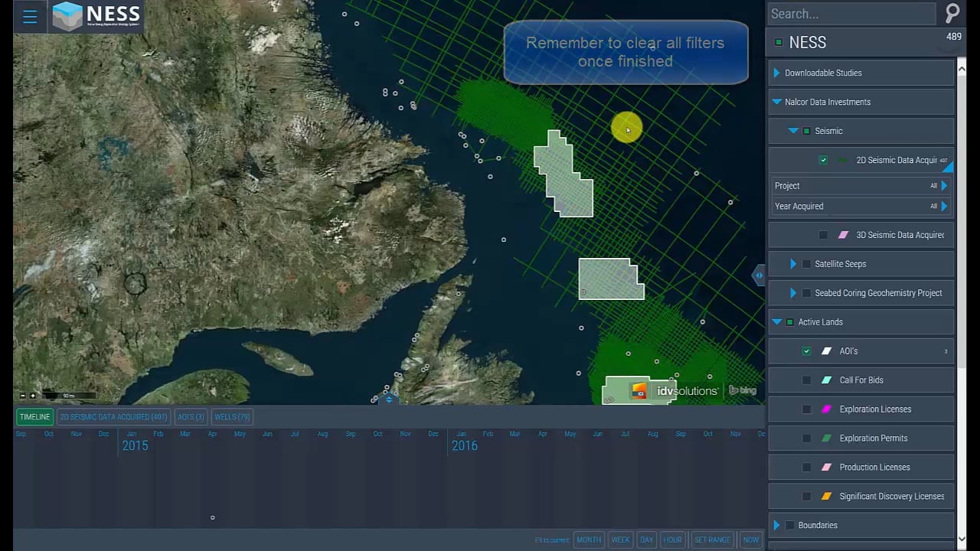Collapse the Active Lands group
The width and height of the screenshot is (980, 551).
[x=776, y=322]
